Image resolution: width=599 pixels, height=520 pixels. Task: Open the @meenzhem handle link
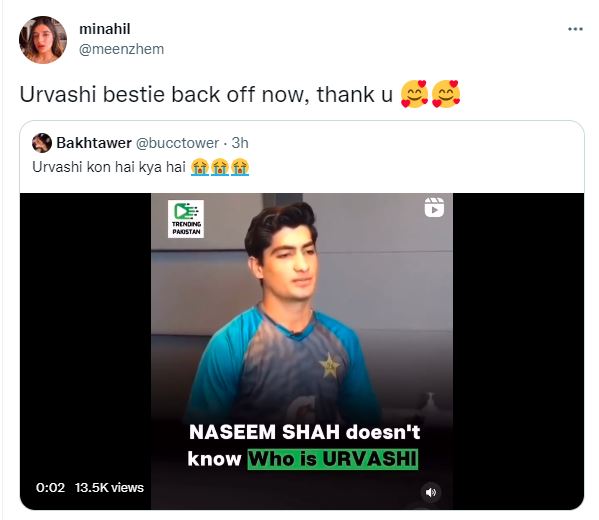[121, 49]
